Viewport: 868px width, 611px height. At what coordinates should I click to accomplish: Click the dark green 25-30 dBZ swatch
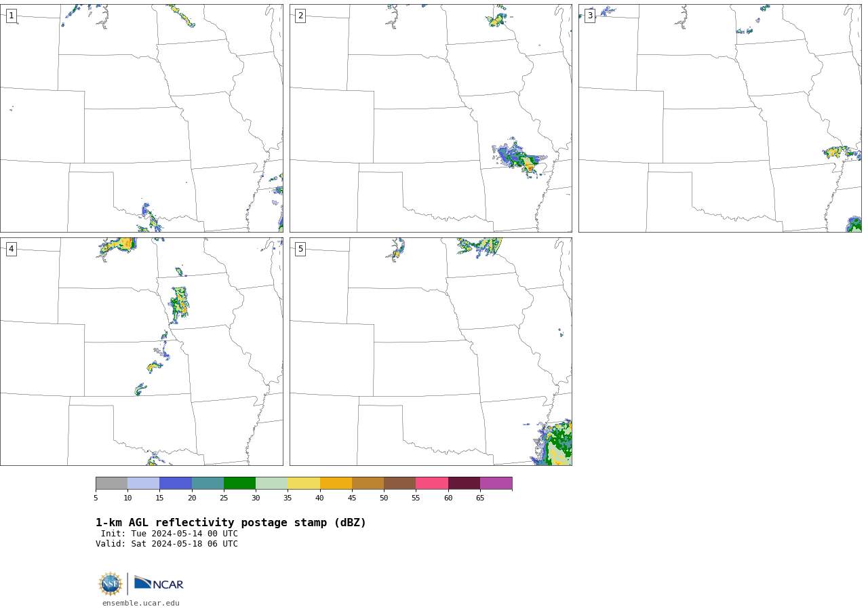point(239,484)
